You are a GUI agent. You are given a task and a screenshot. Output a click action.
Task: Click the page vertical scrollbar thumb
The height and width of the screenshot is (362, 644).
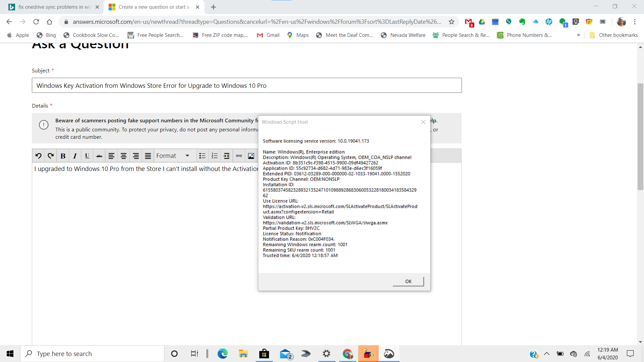640,137
